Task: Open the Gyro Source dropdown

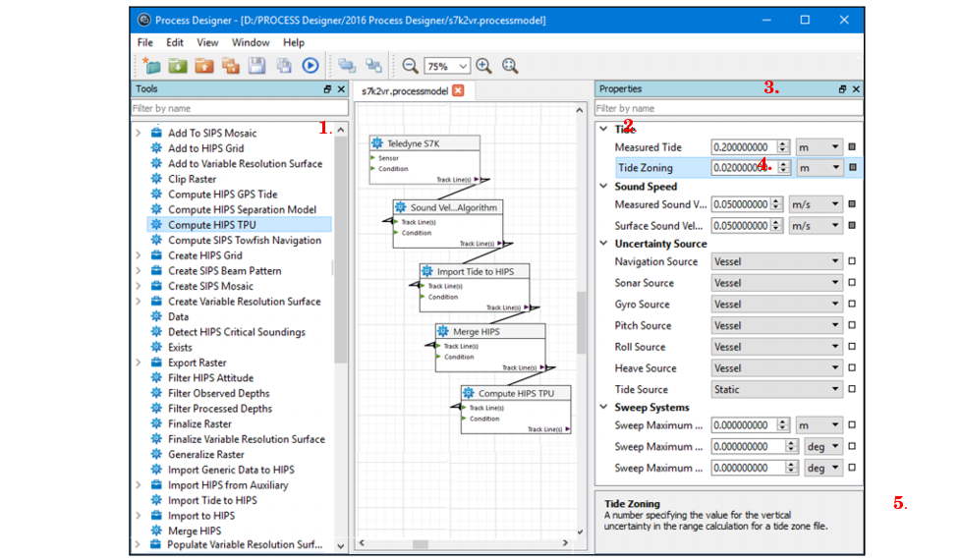Action: (x=776, y=305)
